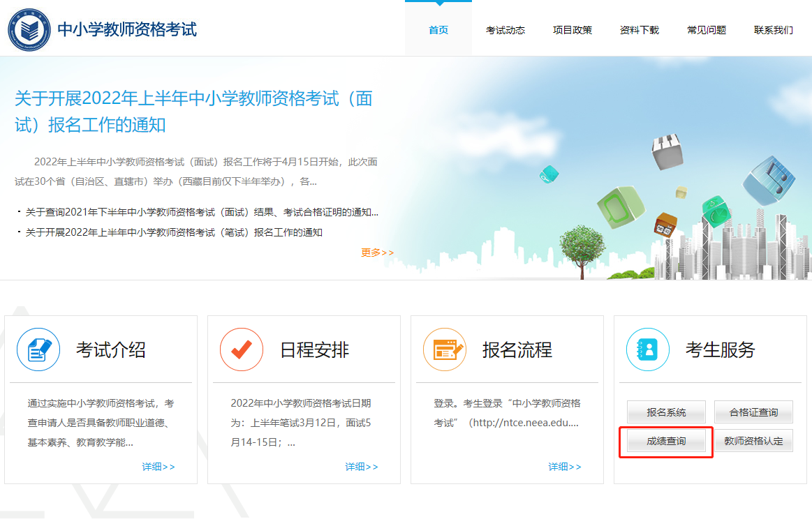Open the 常见问题 menu item
This screenshot has width=812, height=519.
point(707,30)
